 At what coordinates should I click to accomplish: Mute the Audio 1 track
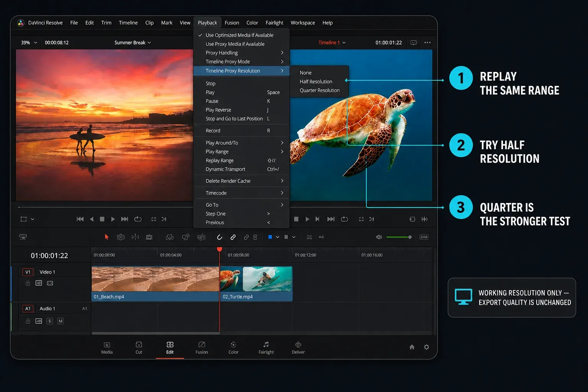click(60, 321)
